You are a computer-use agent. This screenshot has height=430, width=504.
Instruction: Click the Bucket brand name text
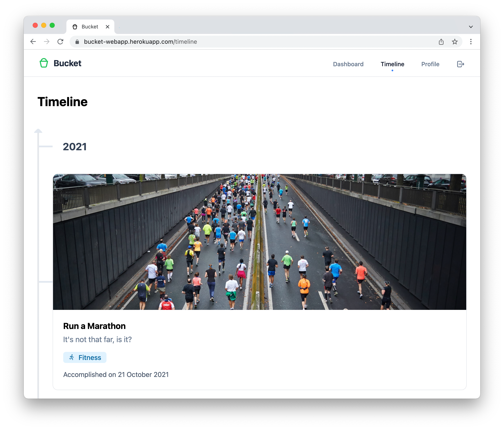point(67,63)
